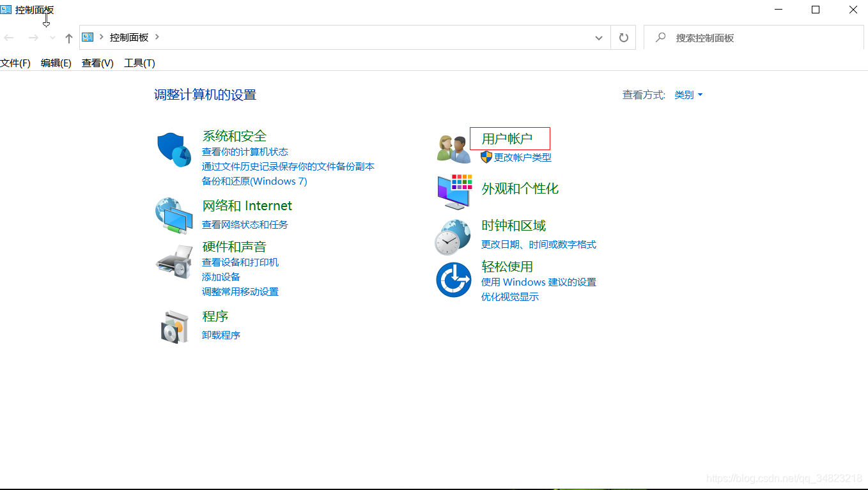Open the 类别 view-by dropdown
The image size is (868, 490).
tap(688, 95)
